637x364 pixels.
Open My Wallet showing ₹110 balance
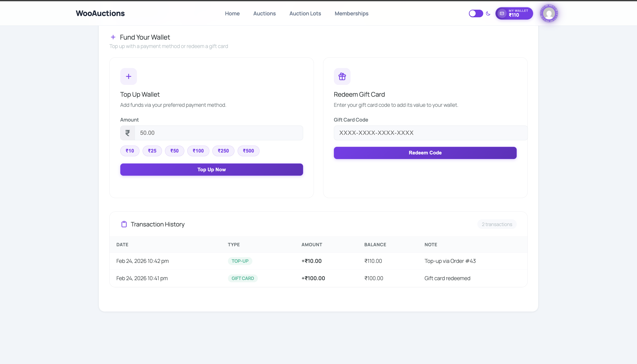(x=514, y=13)
